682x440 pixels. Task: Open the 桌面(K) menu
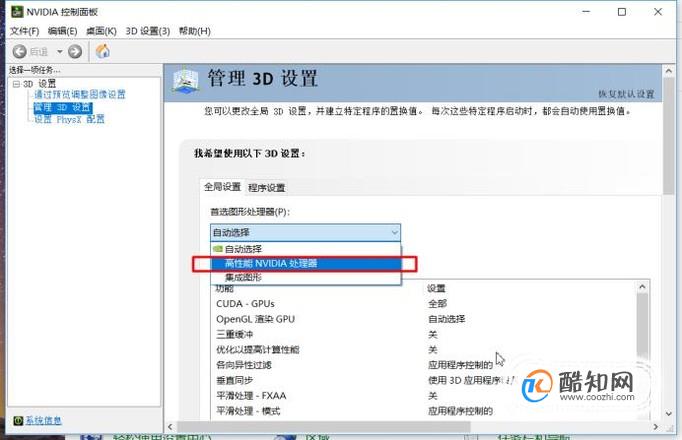point(101,31)
